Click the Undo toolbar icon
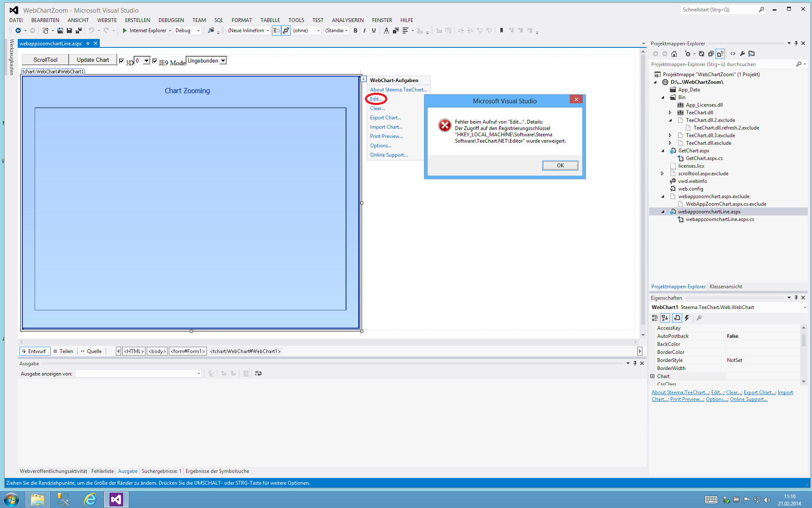Screen dimensions: 812x508 [91, 30]
